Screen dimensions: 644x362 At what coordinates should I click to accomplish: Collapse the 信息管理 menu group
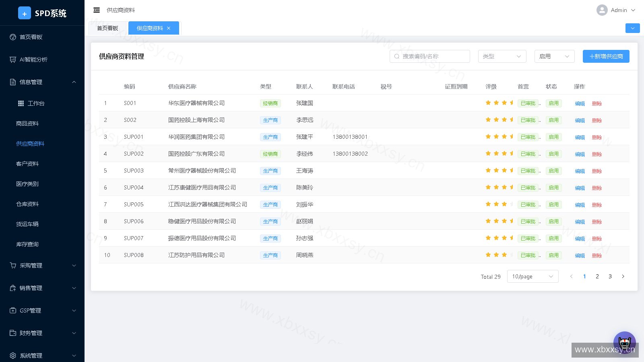[x=42, y=82]
